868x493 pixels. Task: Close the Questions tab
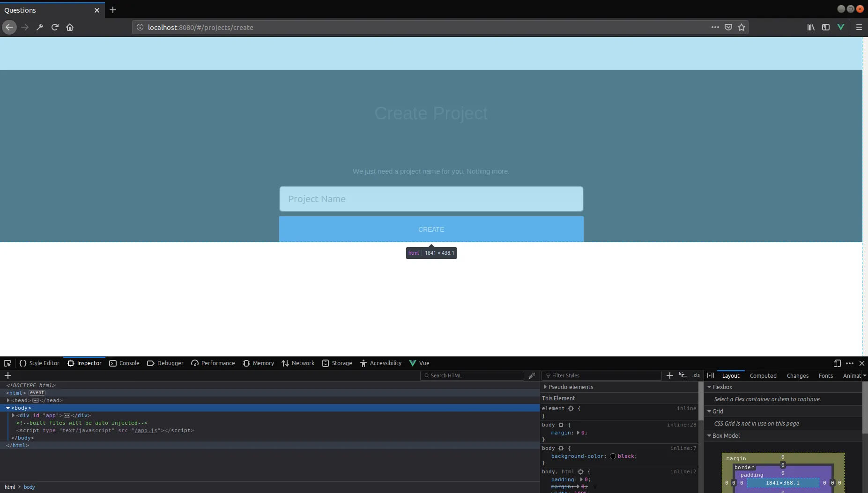pos(97,10)
